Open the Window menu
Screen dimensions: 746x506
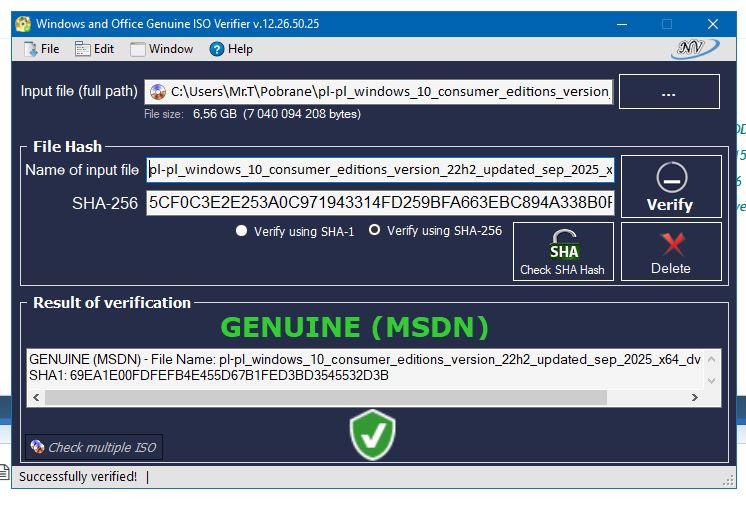click(x=162, y=49)
